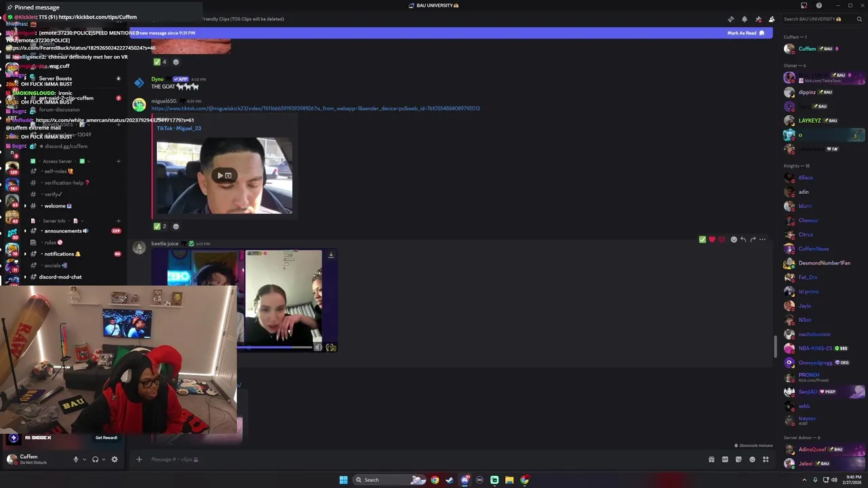
Task: Add reaction next to the 2 check reaction
Action: tap(176, 226)
